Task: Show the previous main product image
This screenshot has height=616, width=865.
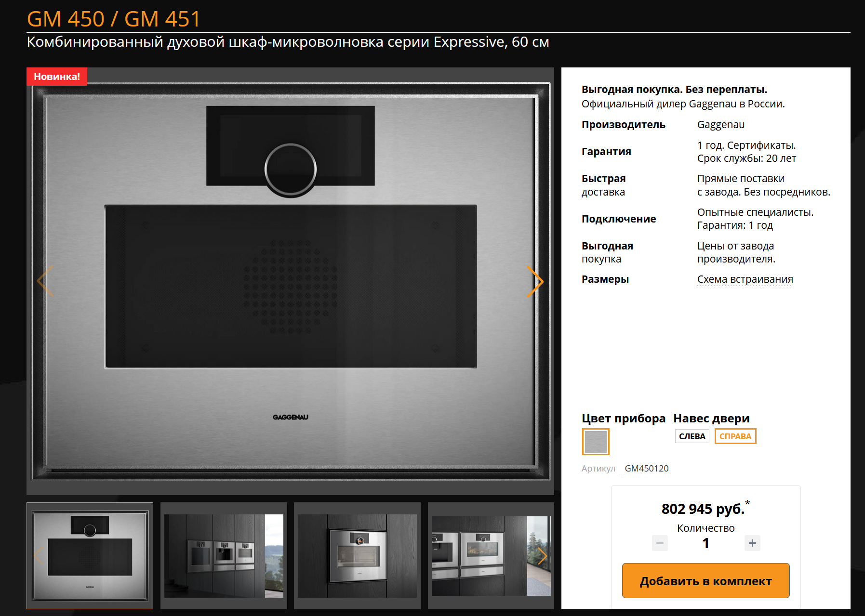Action: click(45, 281)
